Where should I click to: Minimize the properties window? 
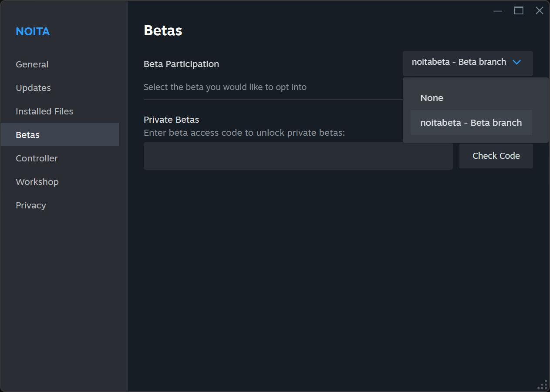point(497,10)
